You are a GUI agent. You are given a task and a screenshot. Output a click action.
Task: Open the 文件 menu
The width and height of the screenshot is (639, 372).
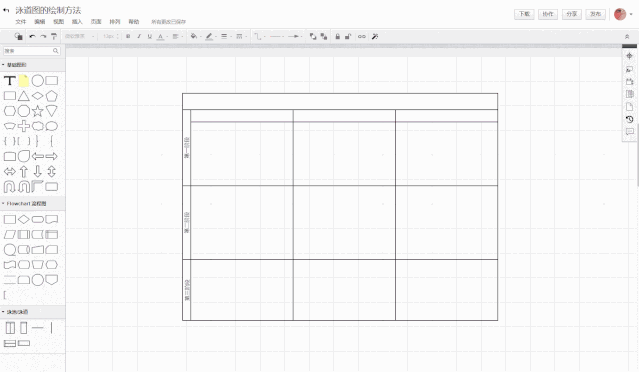tap(21, 22)
